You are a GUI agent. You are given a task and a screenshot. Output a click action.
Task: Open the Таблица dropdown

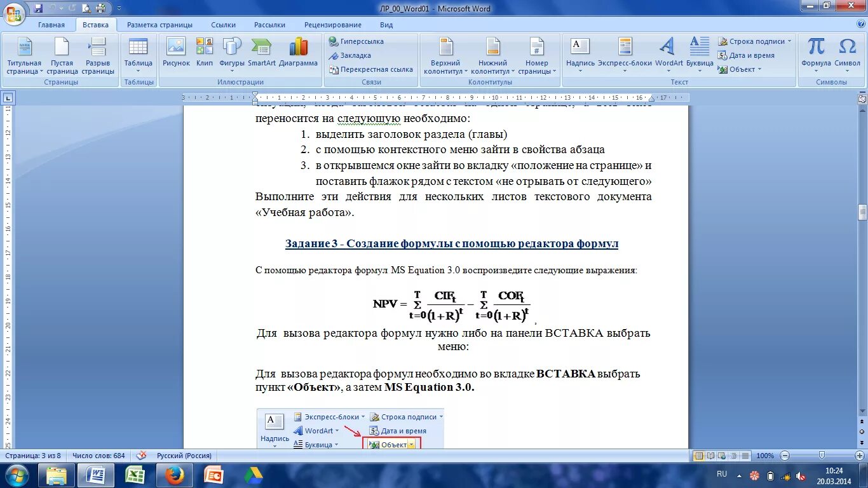click(138, 56)
